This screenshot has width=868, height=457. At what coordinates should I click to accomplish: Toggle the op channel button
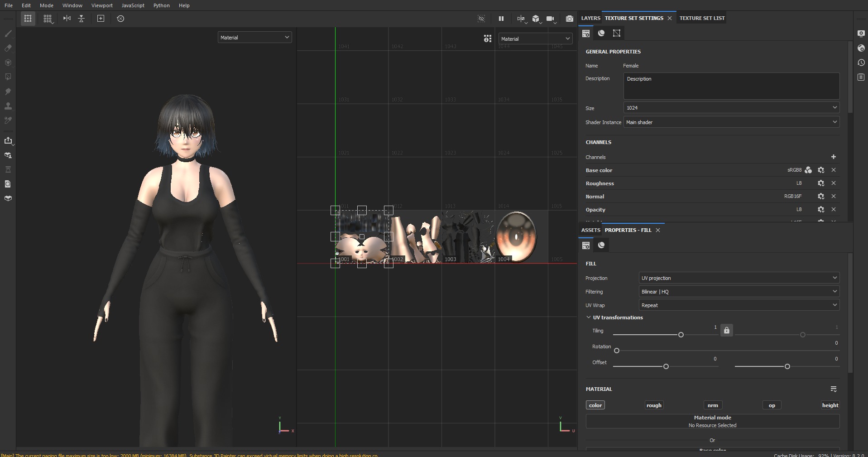pyautogui.click(x=772, y=405)
